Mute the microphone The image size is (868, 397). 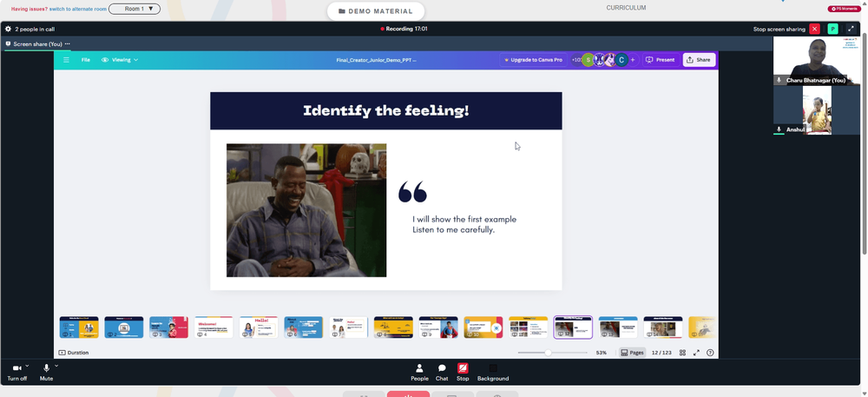tap(46, 373)
